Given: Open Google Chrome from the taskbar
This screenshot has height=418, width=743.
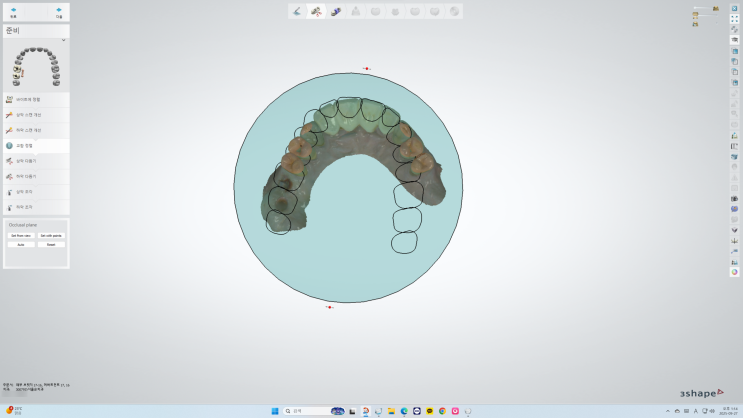Looking at the screenshot, I should 442,411.
